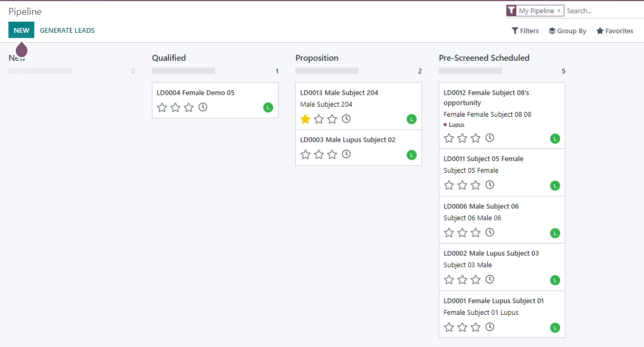The height and width of the screenshot is (347, 644).
Task: Remove the My Pipeline filter with its x
Action: click(x=559, y=10)
